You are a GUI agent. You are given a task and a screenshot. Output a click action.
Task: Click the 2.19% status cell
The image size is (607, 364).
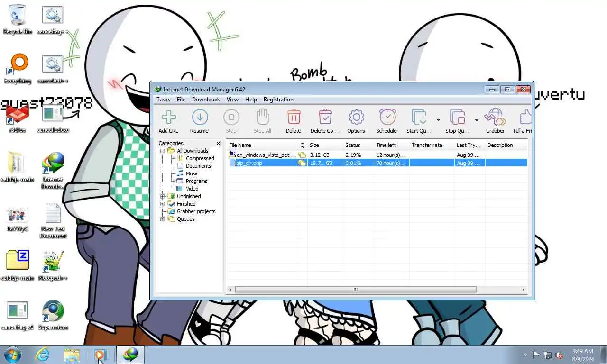[353, 155]
